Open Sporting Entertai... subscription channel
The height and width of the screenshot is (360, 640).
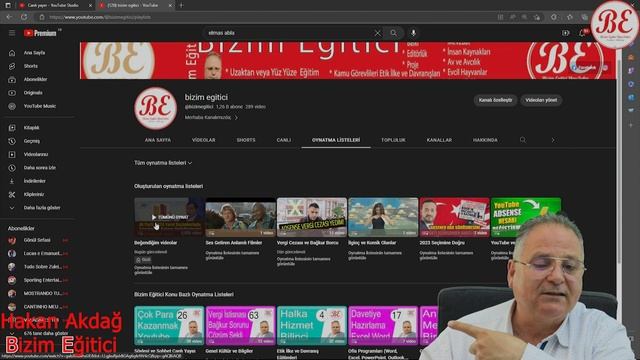point(38,280)
